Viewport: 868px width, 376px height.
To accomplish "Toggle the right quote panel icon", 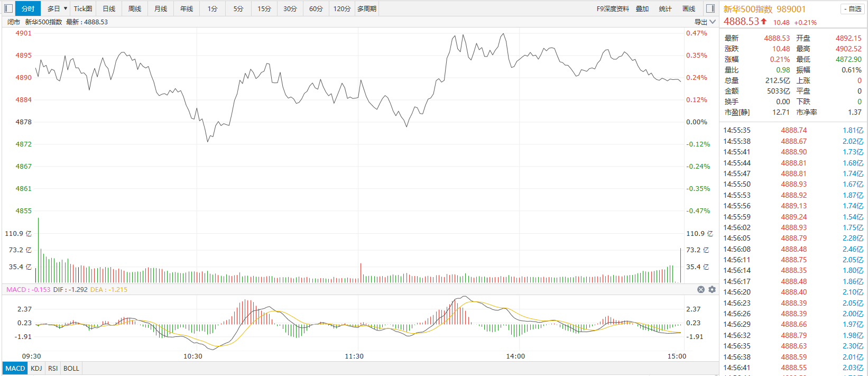I will (x=710, y=8).
